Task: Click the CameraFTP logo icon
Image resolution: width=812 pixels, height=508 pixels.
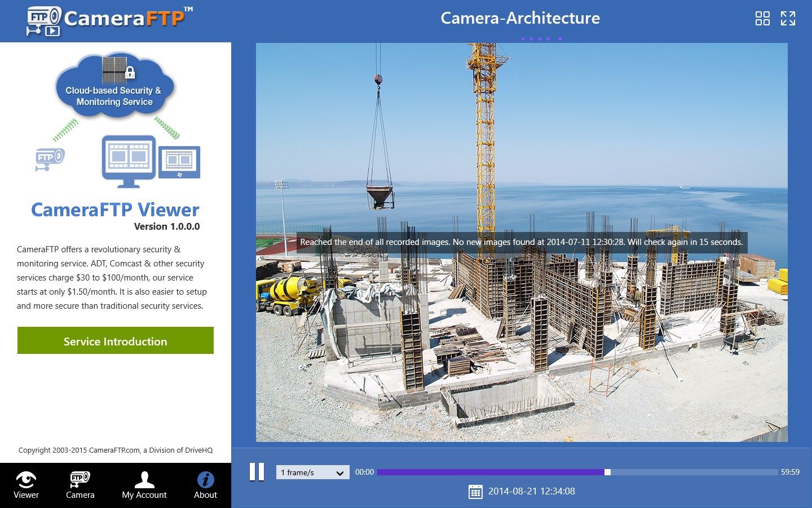Action: point(43,21)
